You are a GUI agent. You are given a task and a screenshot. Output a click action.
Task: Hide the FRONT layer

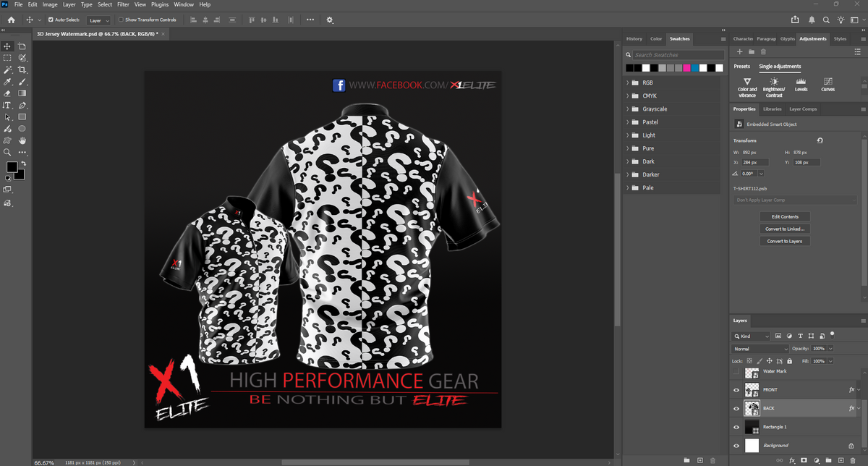tap(736, 390)
